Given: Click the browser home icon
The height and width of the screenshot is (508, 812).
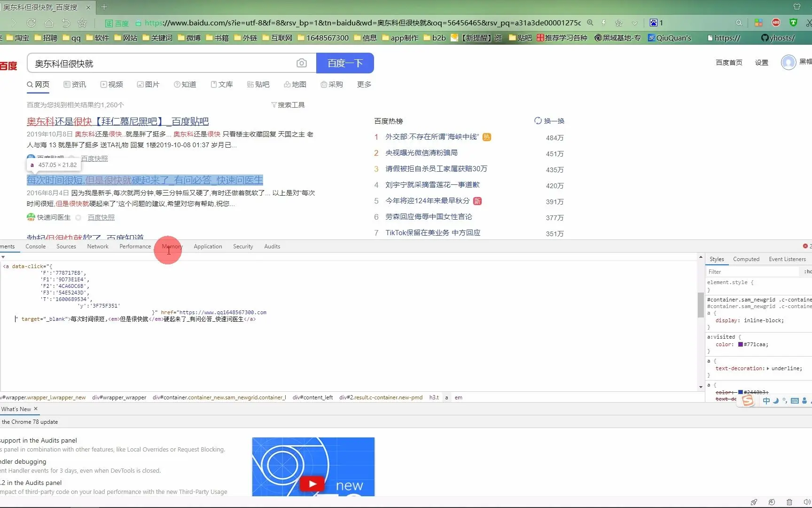Looking at the screenshot, I should pos(48,23).
